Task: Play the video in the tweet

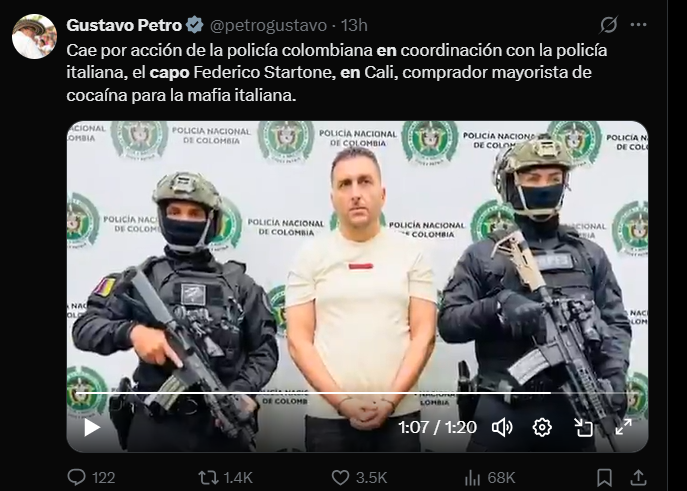Action: pos(92,427)
